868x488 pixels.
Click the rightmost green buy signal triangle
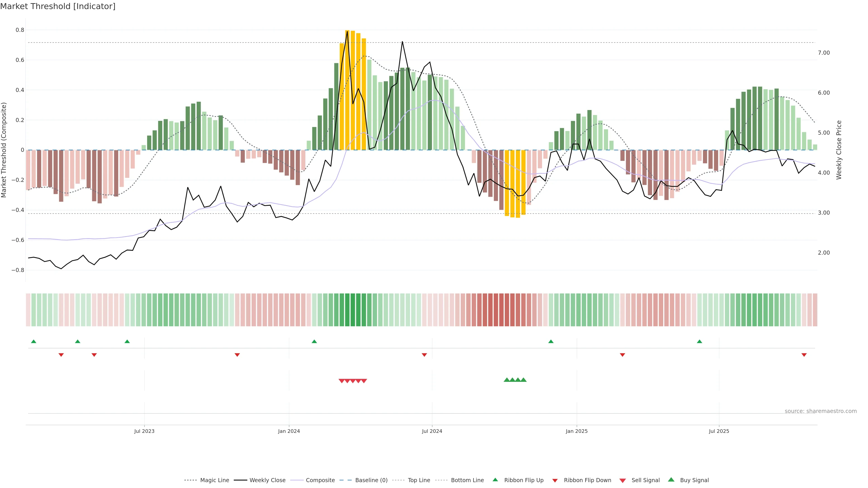click(x=523, y=380)
